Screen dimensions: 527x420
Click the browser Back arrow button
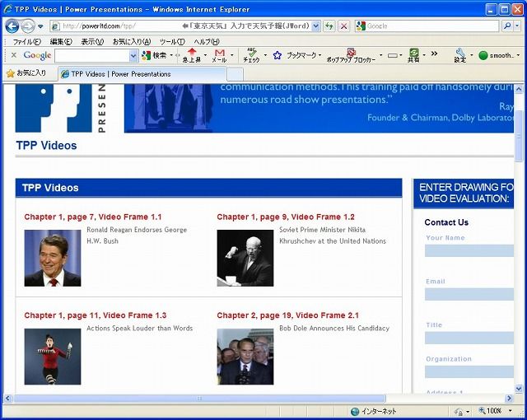(x=12, y=26)
